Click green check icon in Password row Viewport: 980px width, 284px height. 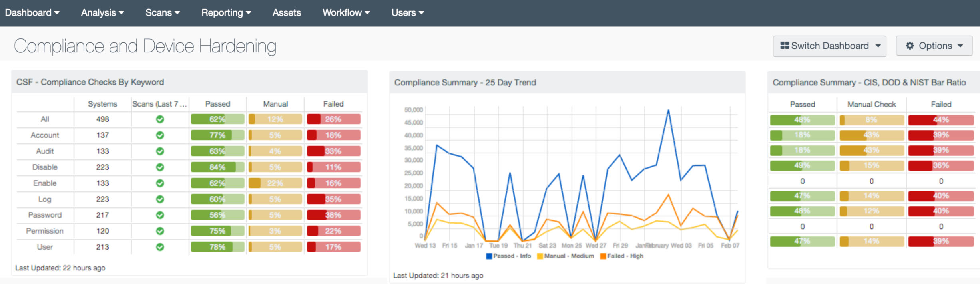click(x=160, y=215)
